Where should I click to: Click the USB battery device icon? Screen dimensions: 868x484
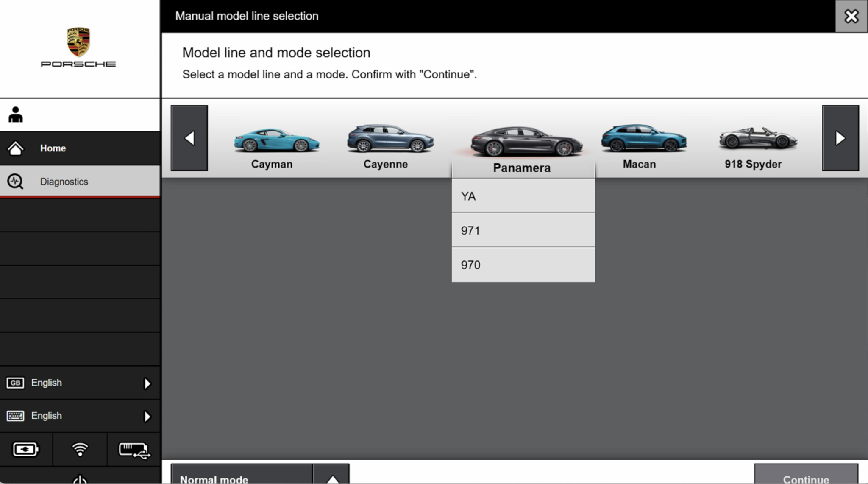[134, 449]
